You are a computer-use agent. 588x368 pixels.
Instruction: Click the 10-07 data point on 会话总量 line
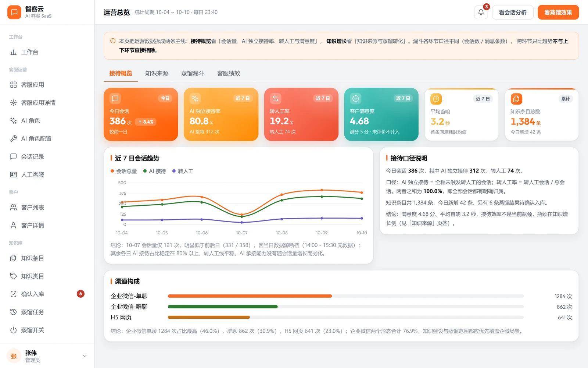[x=241, y=214]
